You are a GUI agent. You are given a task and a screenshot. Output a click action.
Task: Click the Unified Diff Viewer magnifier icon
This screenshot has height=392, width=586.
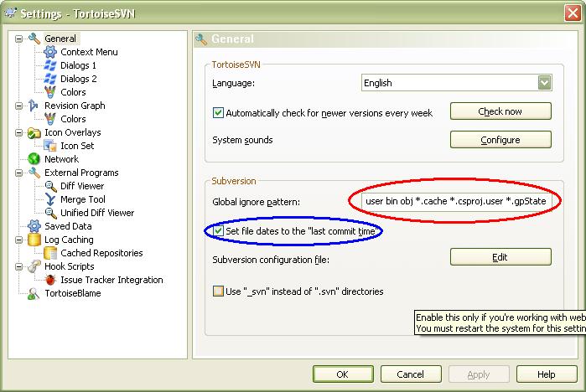[50, 213]
